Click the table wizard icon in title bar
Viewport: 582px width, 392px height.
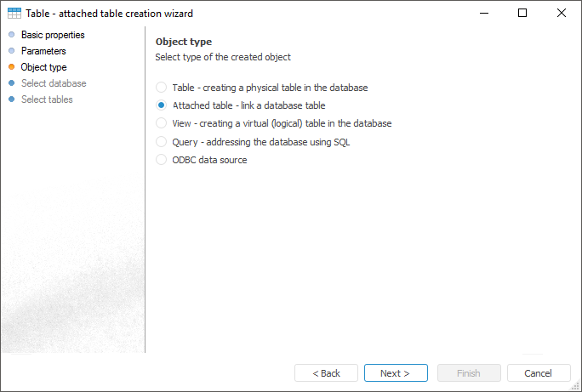tap(14, 14)
